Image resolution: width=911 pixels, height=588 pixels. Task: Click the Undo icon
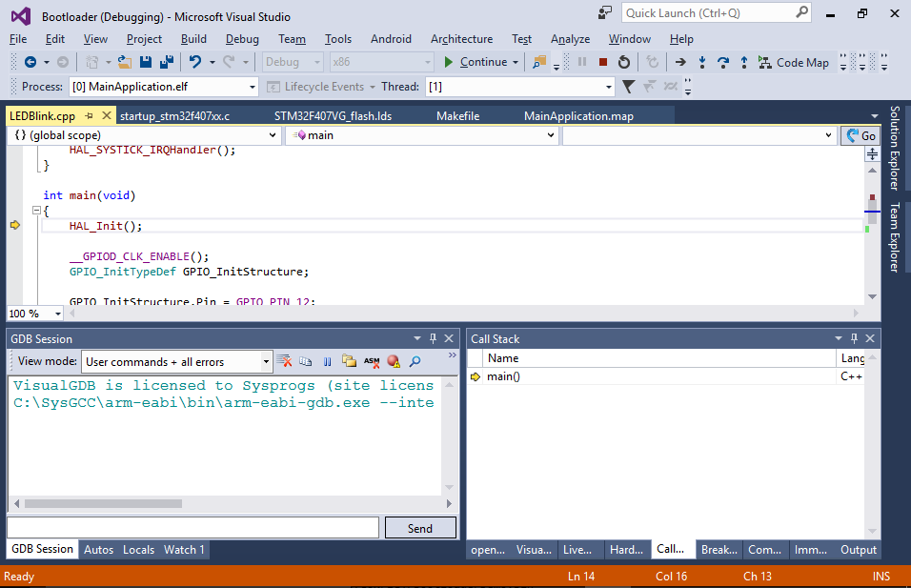tap(195, 62)
